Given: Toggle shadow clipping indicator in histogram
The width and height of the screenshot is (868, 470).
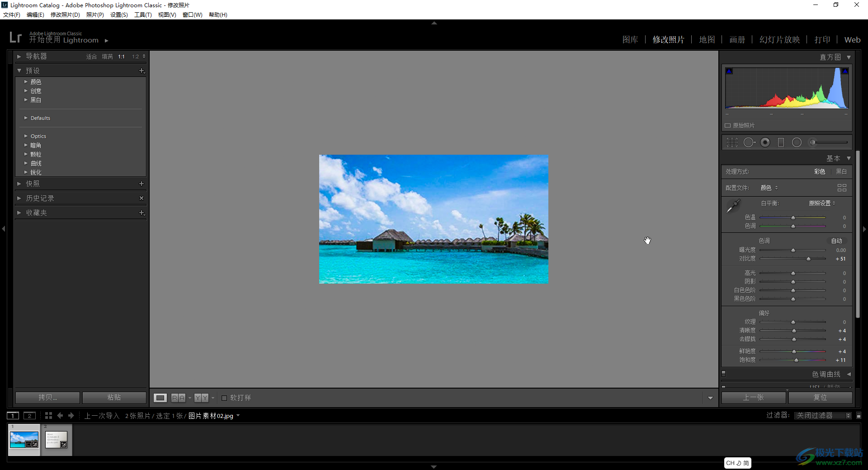Looking at the screenshot, I should (x=729, y=71).
